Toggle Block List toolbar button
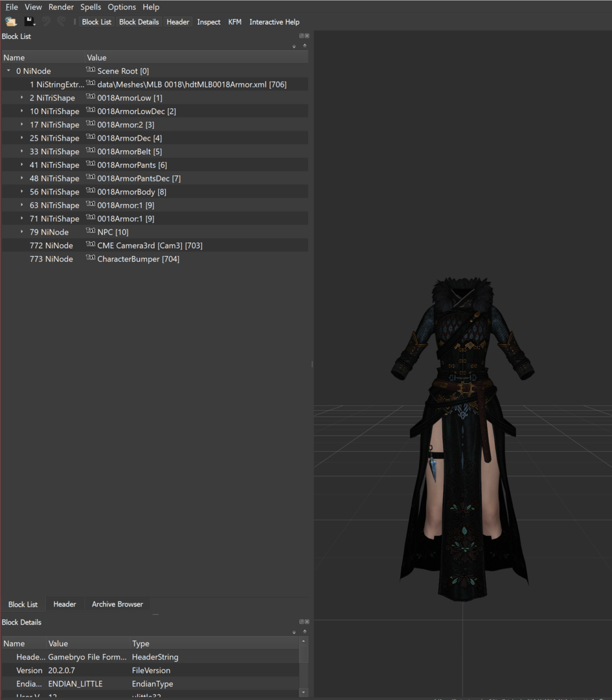This screenshot has width=612, height=700. pyautogui.click(x=96, y=22)
